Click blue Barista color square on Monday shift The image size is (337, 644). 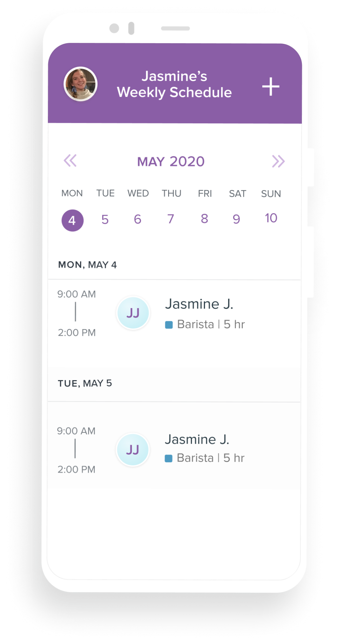[169, 325]
